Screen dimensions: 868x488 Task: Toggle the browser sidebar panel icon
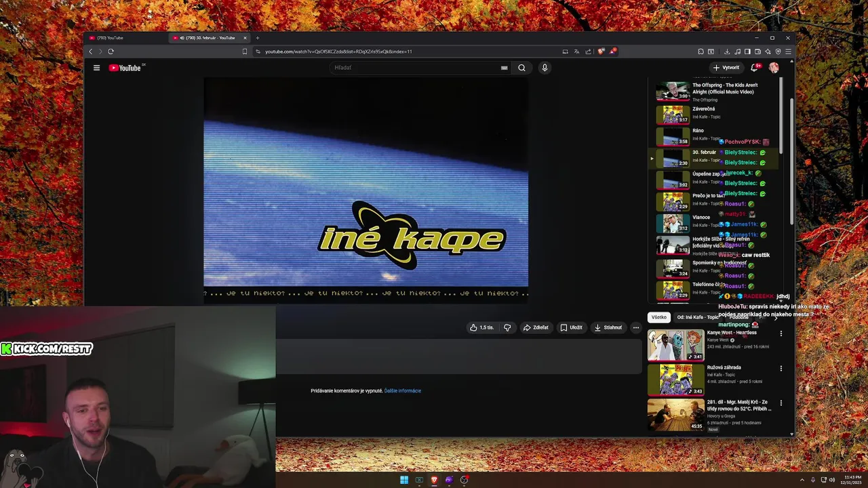click(747, 52)
